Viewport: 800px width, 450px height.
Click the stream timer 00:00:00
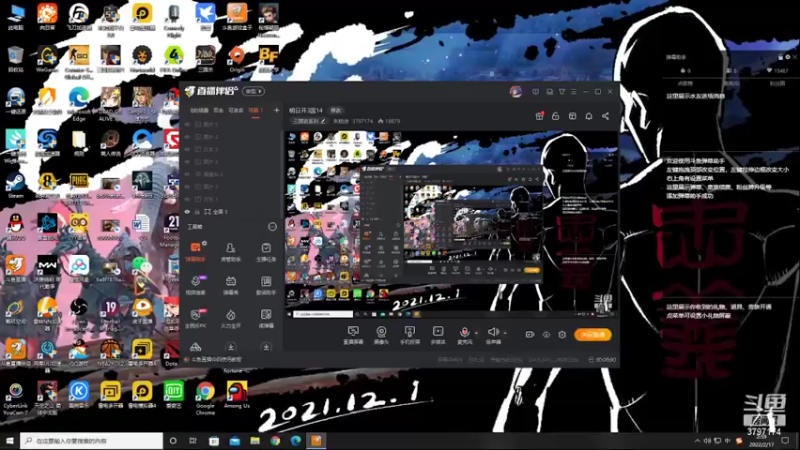[x=603, y=360]
